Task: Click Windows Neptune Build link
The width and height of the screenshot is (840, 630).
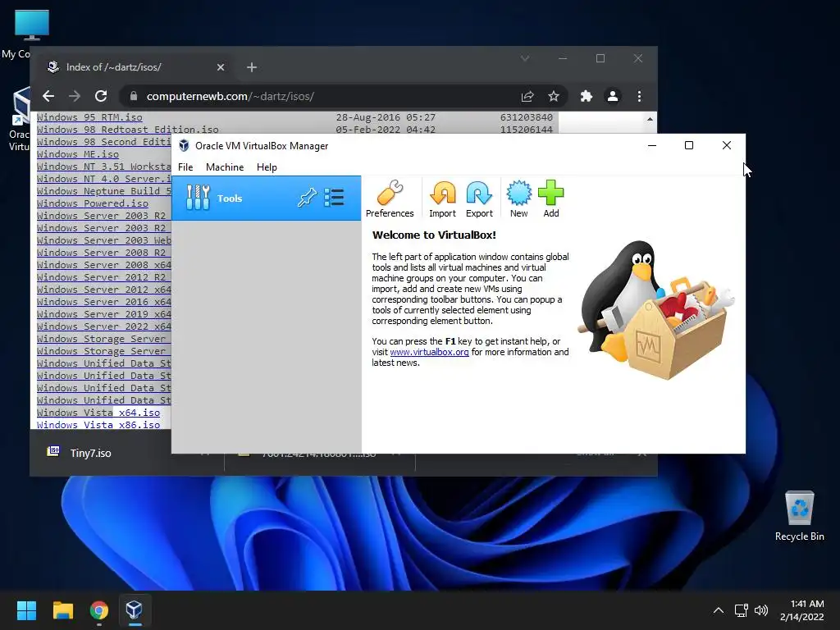Action: [x=104, y=191]
